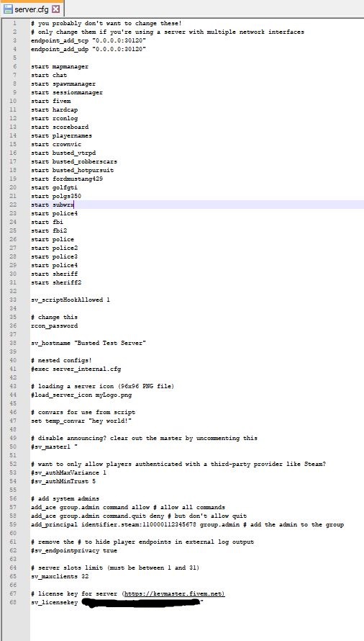Click the #load_server_icon myLogo.png line
Screen dimensions: 364x641
pyautogui.click(x=81, y=395)
